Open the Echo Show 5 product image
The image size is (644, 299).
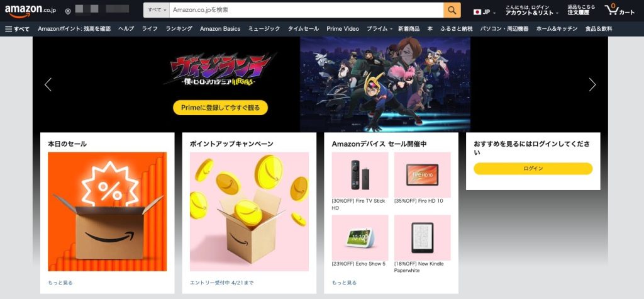[360, 238]
